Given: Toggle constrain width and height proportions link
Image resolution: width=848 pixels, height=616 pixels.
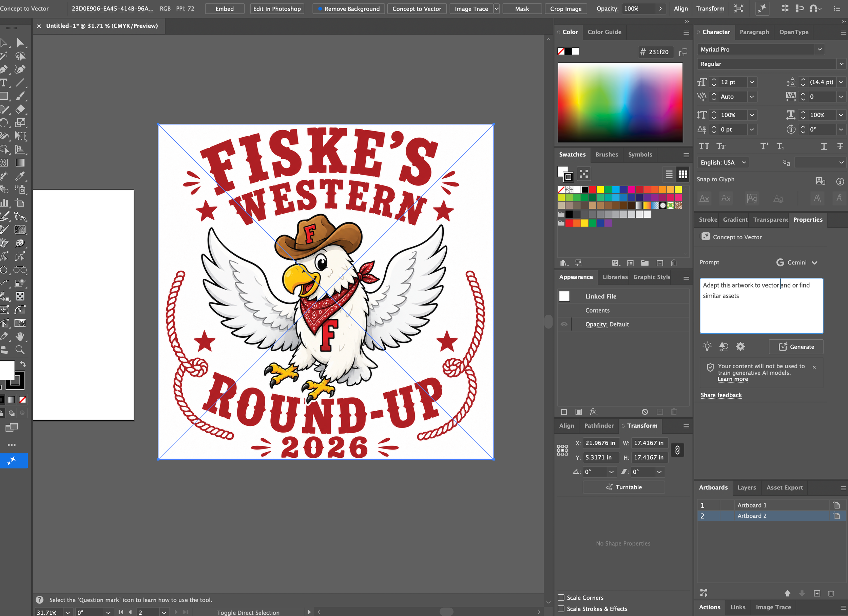Looking at the screenshot, I should [x=677, y=450].
